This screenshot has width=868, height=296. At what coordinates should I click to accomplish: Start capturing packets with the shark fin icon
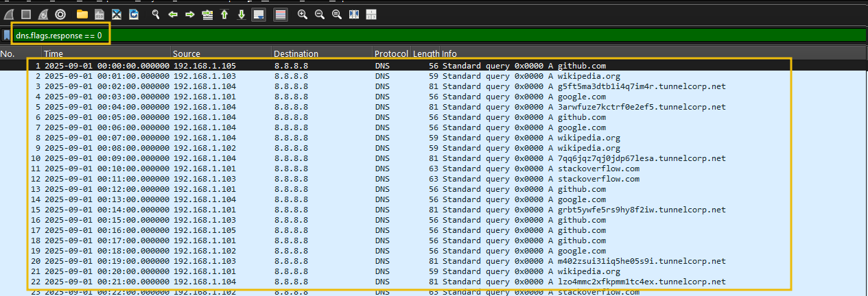[x=10, y=14]
